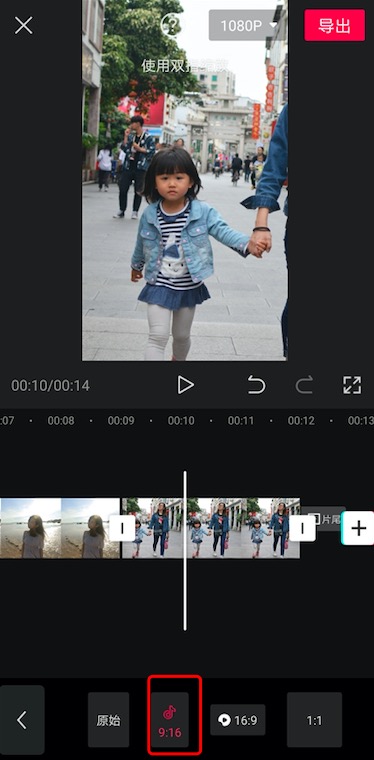Select the 16:9 aspect ratio
374x760 pixels.
point(238,720)
